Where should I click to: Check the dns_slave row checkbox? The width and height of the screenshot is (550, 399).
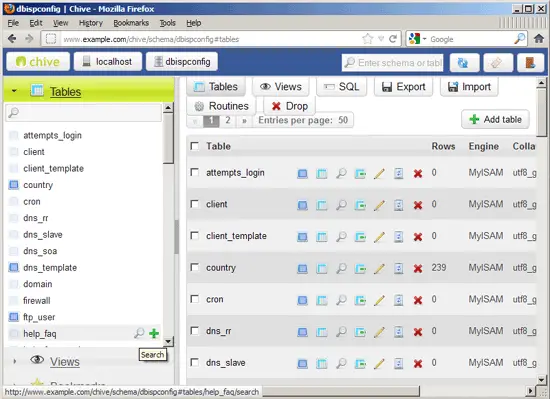pyautogui.click(x=194, y=362)
